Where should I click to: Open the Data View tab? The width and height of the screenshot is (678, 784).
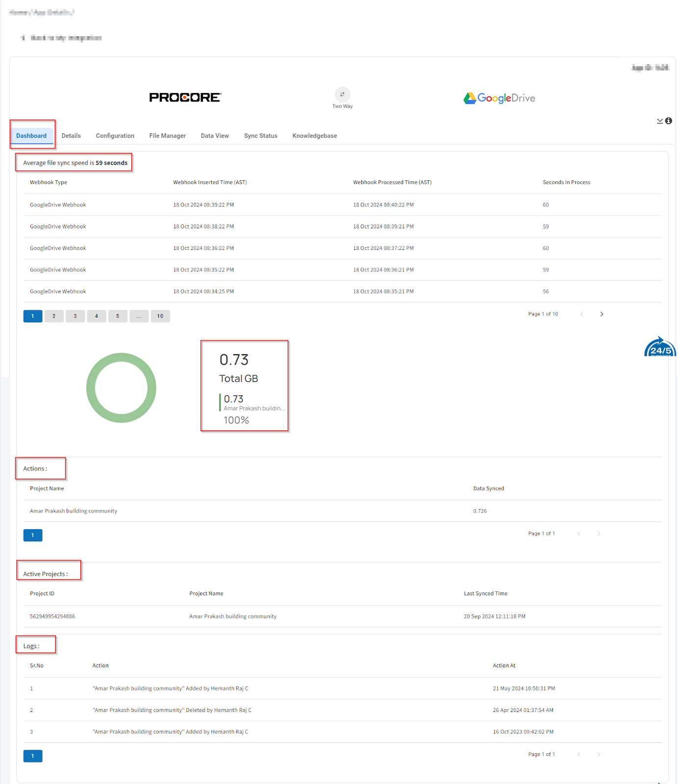(x=215, y=136)
